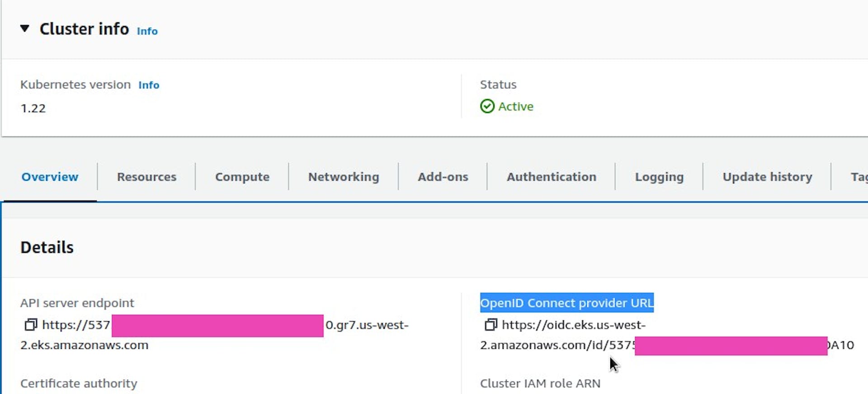Show the Update history tab
The width and height of the screenshot is (868, 394).
(767, 177)
